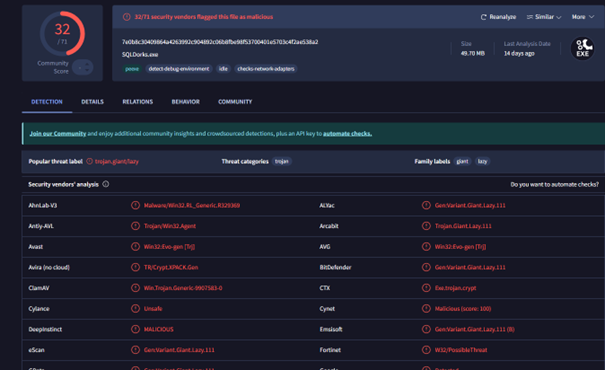Open the BEHAVIOR tab
Image resolution: width=605 pixels, height=370 pixels.
tap(186, 102)
